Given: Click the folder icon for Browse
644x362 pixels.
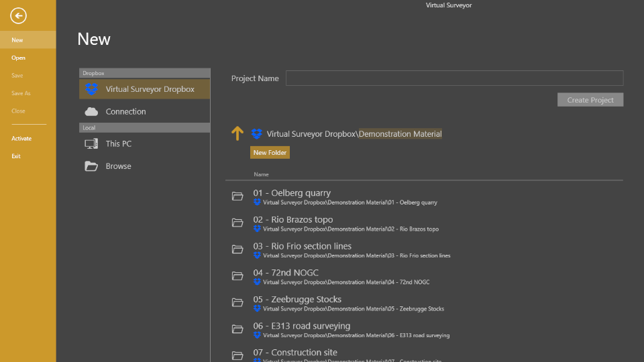Looking at the screenshot, I should click(x=91, y=166).
